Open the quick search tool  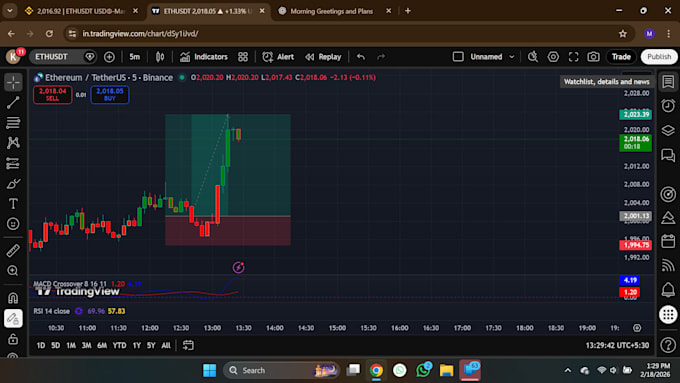click(x=533, y=57)
